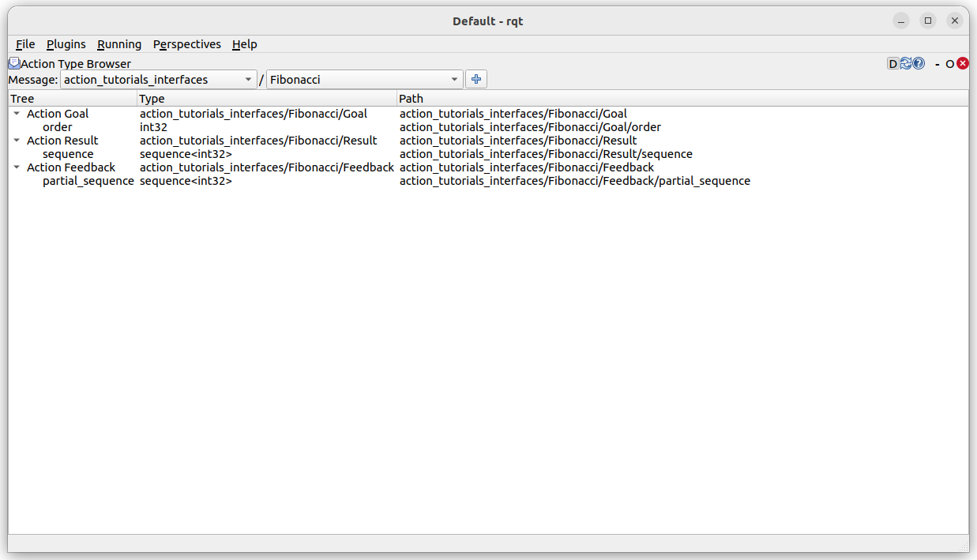Select the order field row
The width and height of the screenshot is (977, 560).
[x=488, y=127]
